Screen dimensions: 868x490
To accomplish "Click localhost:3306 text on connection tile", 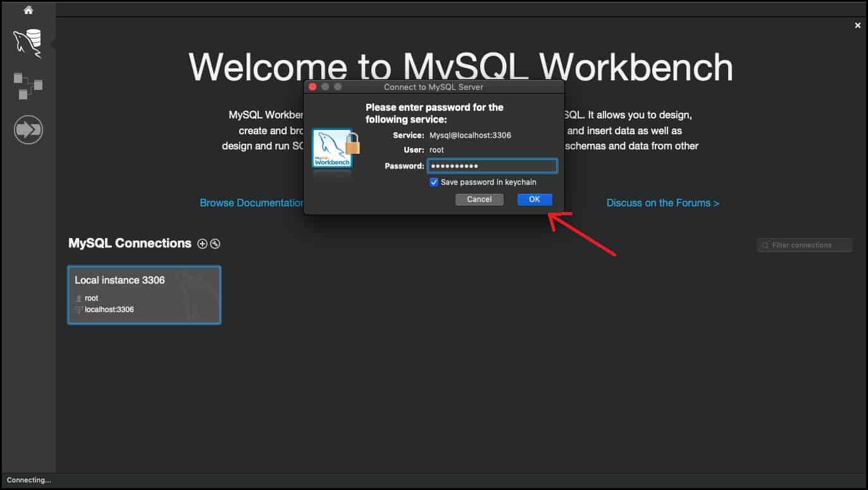I will click(109, 310).
